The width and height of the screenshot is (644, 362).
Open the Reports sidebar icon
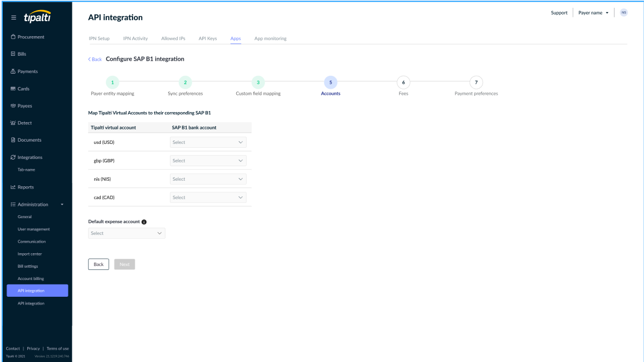[x=13, y=187]
